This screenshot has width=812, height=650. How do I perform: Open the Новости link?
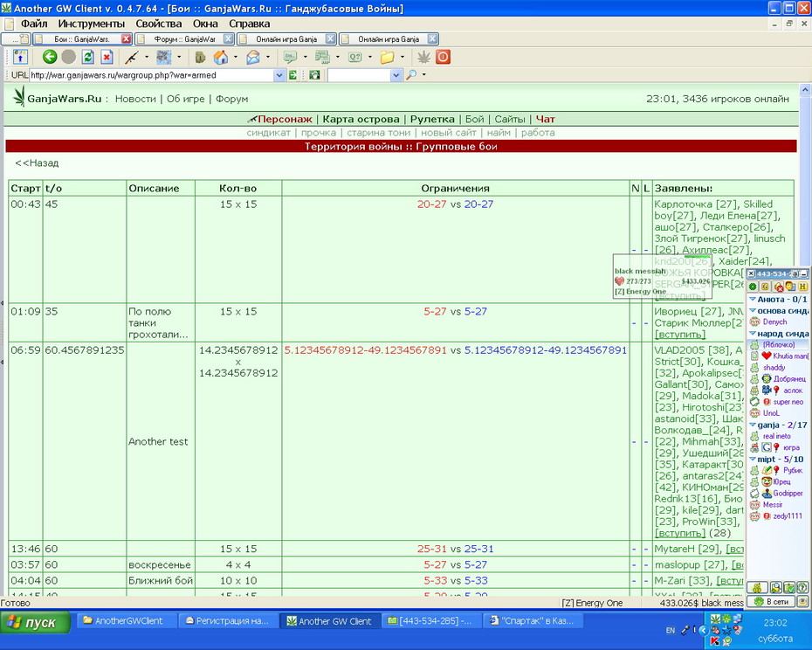(135, 99)
